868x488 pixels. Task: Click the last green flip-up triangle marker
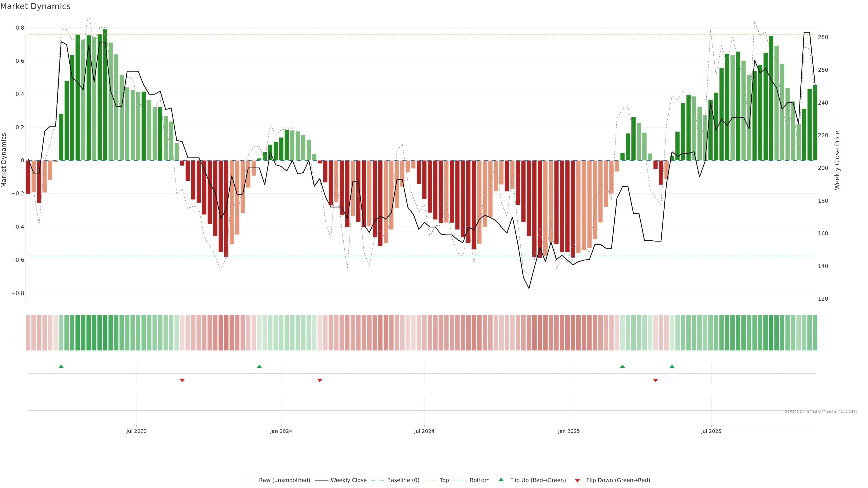(x=672, y=366)
